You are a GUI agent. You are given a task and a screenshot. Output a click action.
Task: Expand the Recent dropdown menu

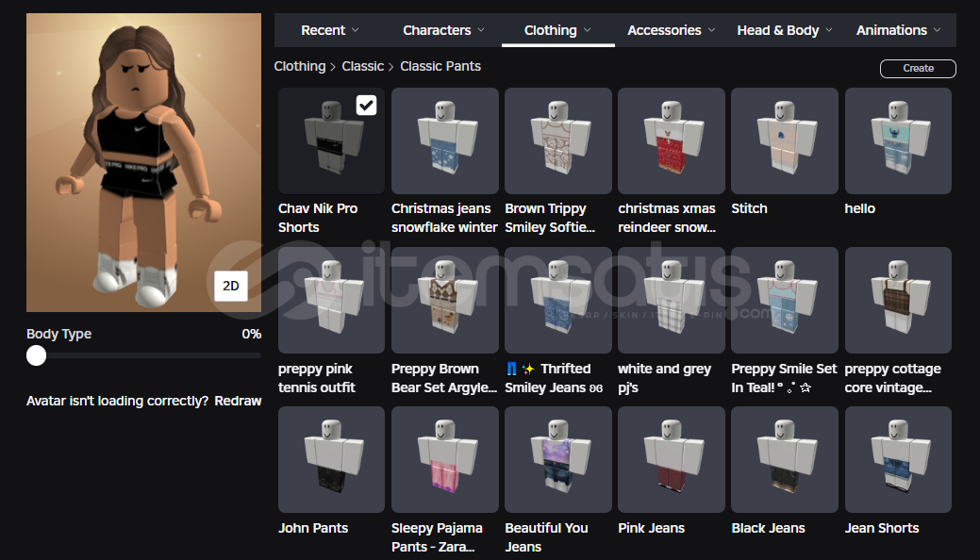click(x=330, y=30)
